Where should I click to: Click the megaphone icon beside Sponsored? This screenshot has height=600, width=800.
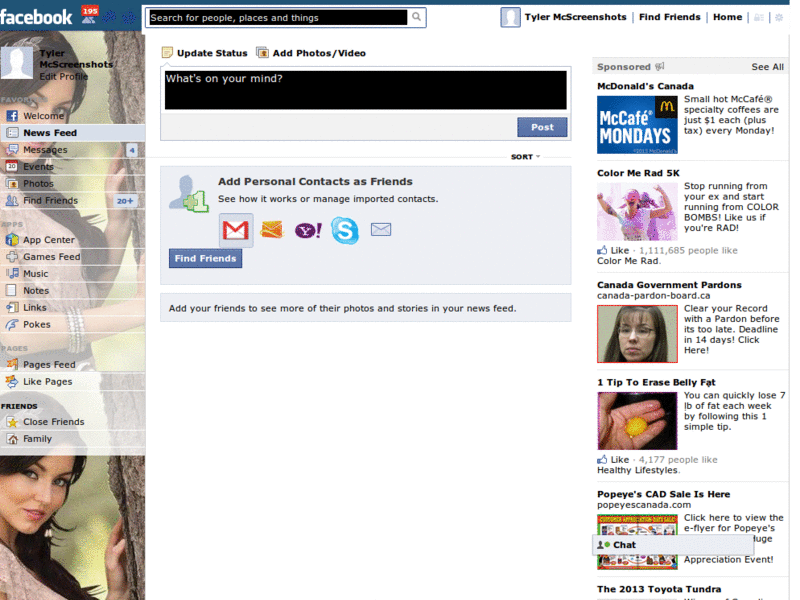660,66
